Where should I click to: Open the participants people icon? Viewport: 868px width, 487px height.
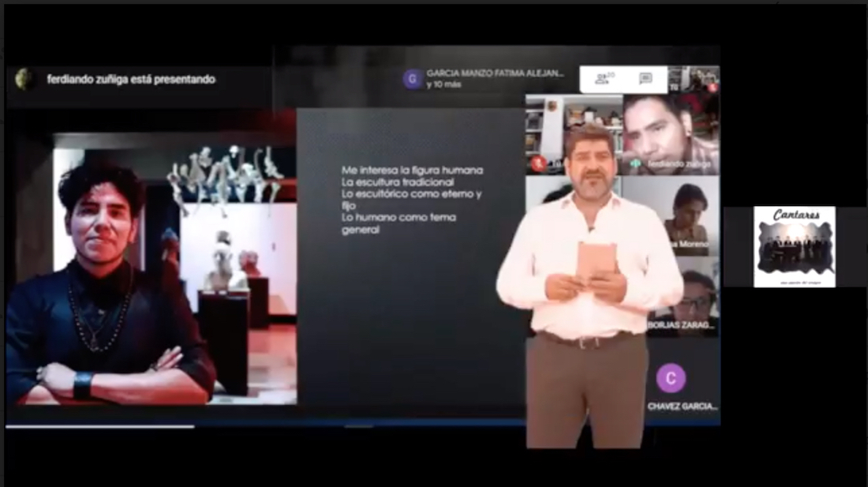(602, 79)
